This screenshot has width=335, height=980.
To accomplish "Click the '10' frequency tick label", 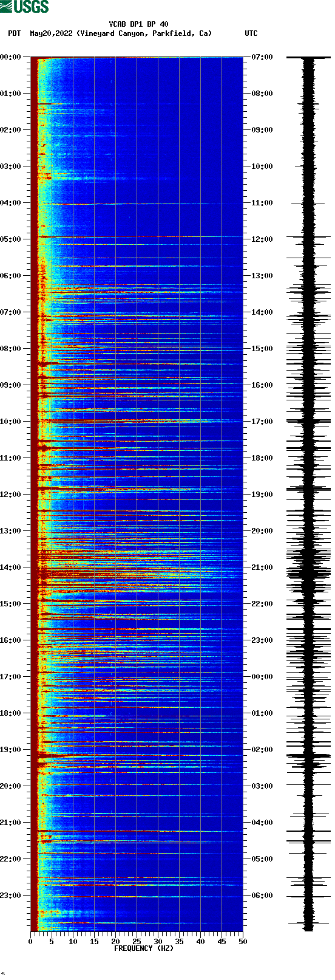I will click(x=73, y=942).
